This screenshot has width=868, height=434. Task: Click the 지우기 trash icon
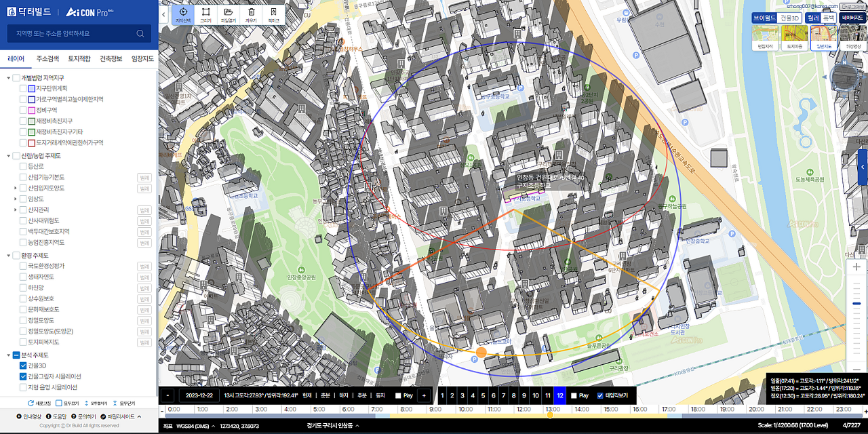[x=251, y=14]
